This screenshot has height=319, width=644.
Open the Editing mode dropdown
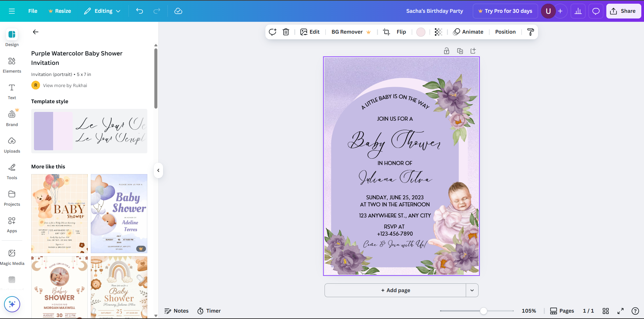pyautogui.click(x=102, y=11)
